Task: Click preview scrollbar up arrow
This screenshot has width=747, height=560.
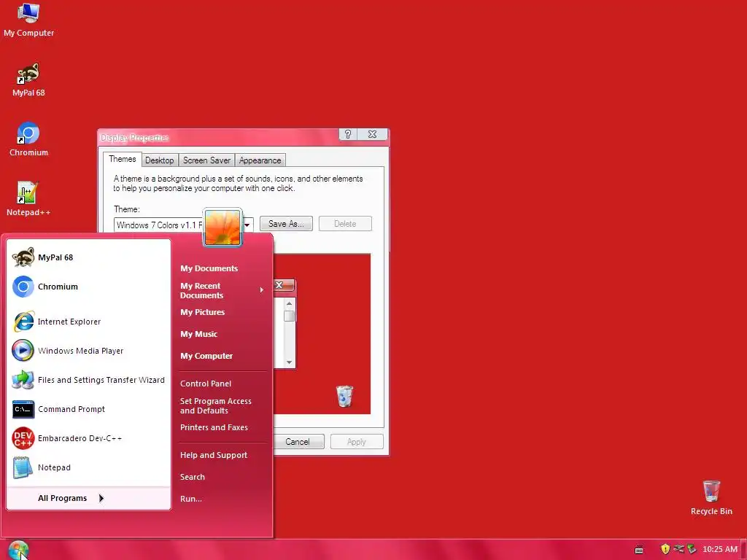Action: coord(289,304)
